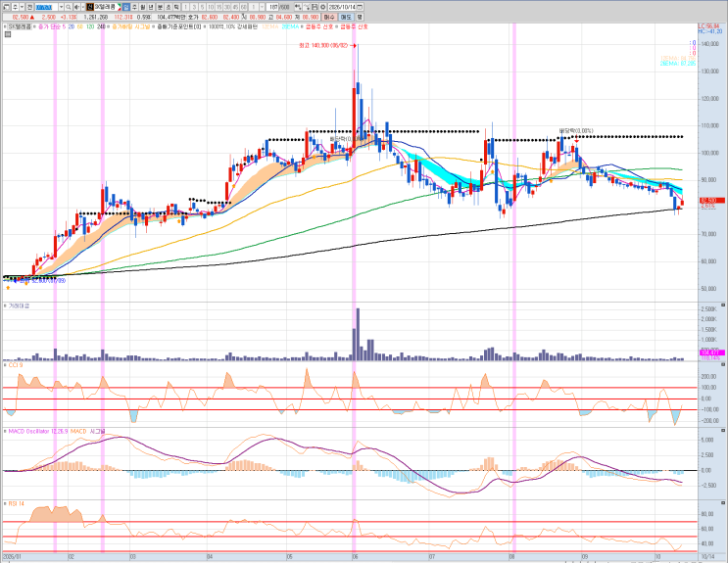Click the orange star marker at bottom-left of chart

coord(8,288)
